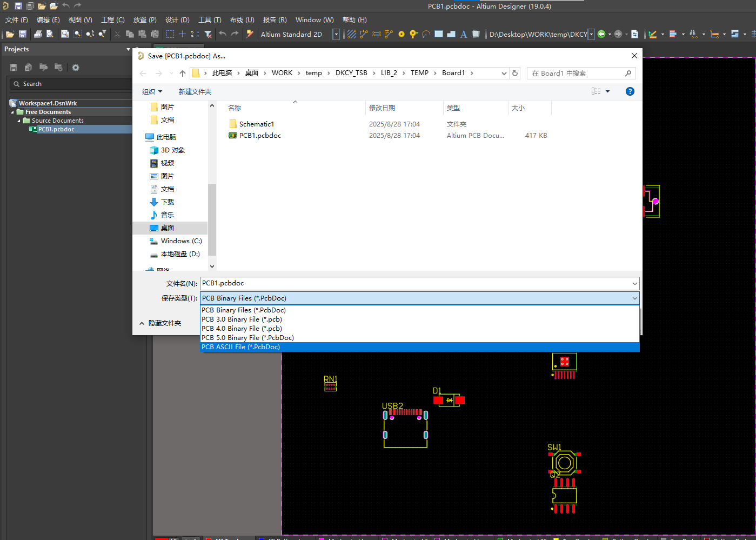Open the address bar previous locations dropdown
This screenshot has width=756, height=540.
pos(504,73)
